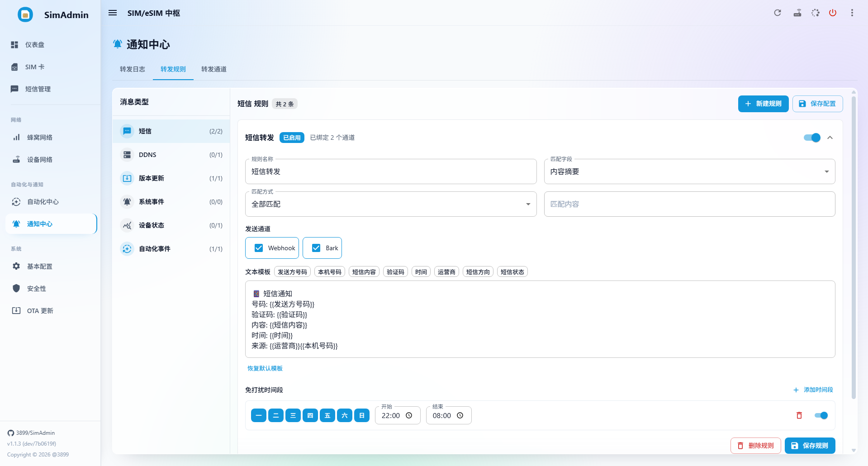Insert the 时间 template tag
Image resolution: width=868 pixels, height=466 pixels.
pos(421,272)
